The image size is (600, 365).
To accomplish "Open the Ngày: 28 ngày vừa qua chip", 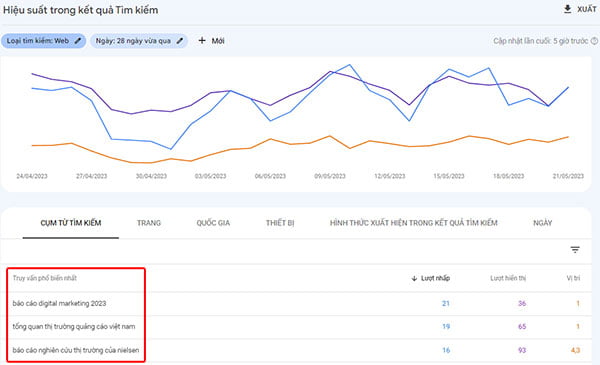I will (x=139, y=41).
